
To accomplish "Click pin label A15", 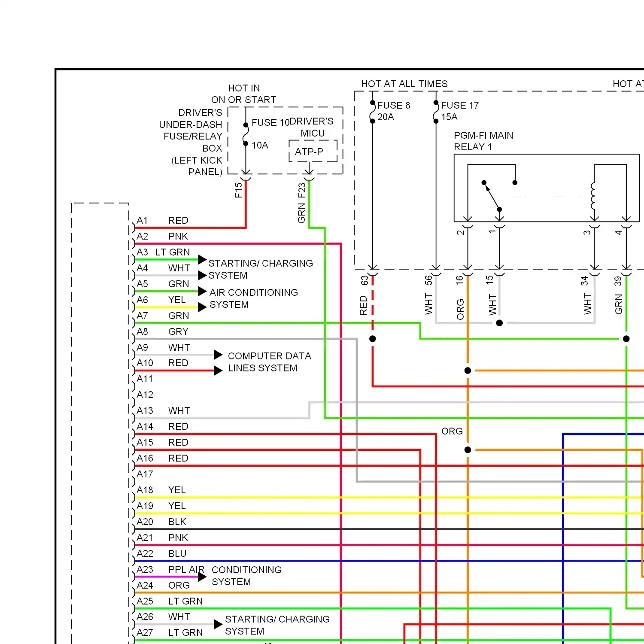I will pyautogui.click(x=145, y=442).
